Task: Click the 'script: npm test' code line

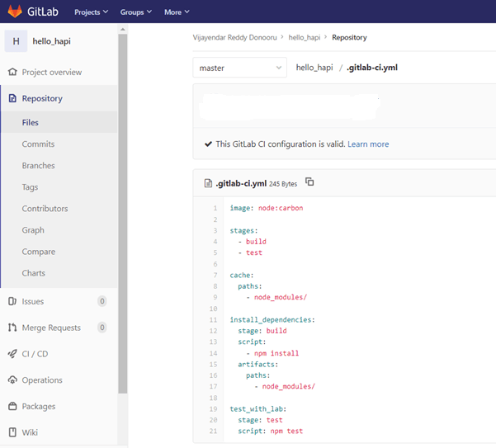Action: (271, 431)
